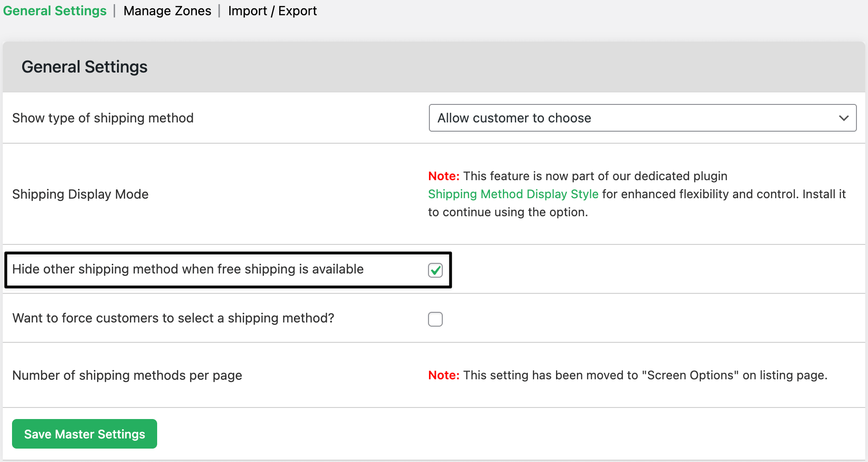Click the red Note about Screen Options
The width and height of the screenshot is (868, 462).
(x=444, y=375)
